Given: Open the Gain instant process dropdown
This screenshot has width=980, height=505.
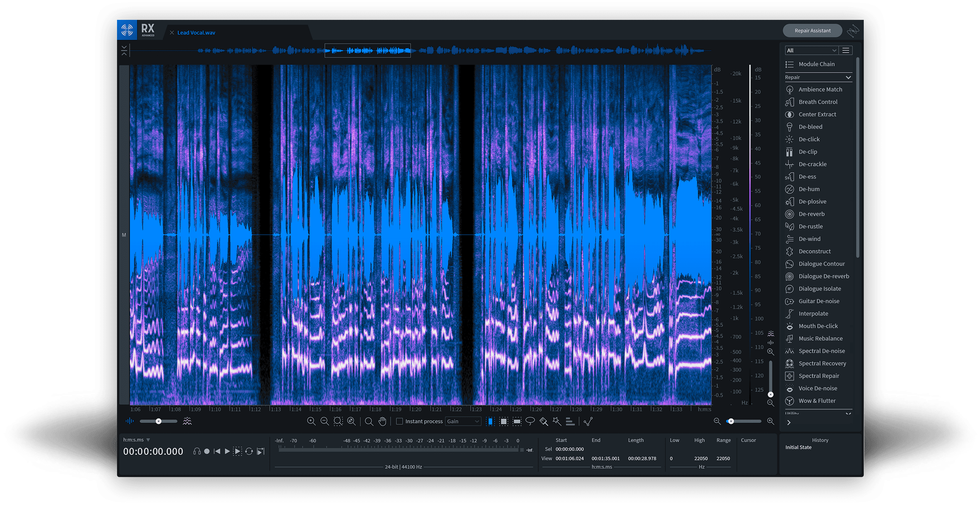Looking at the screenshot, I should 463,422.
